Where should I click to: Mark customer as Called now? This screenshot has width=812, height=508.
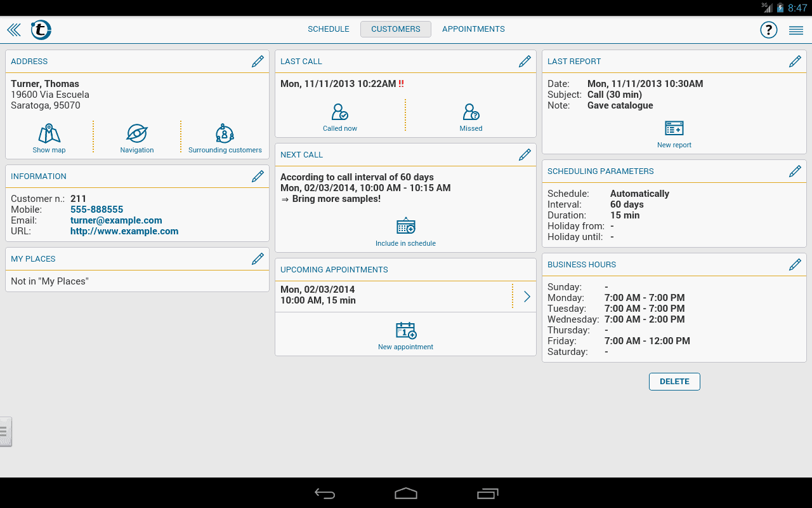point(340,117)
